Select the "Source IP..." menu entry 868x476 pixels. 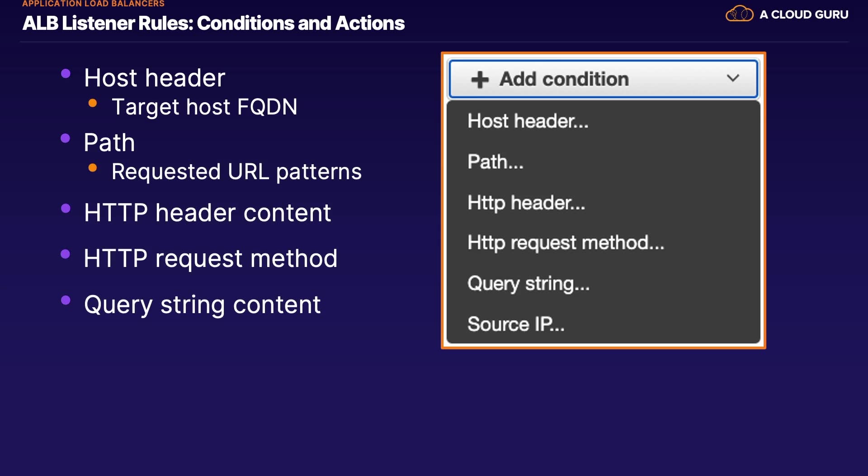coord(515,324)
